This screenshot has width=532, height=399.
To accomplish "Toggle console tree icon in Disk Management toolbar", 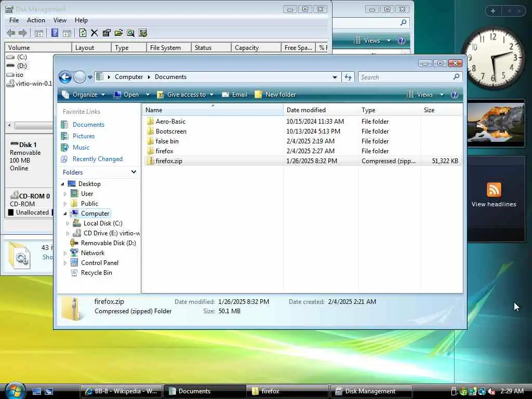I will coord(39,33).
